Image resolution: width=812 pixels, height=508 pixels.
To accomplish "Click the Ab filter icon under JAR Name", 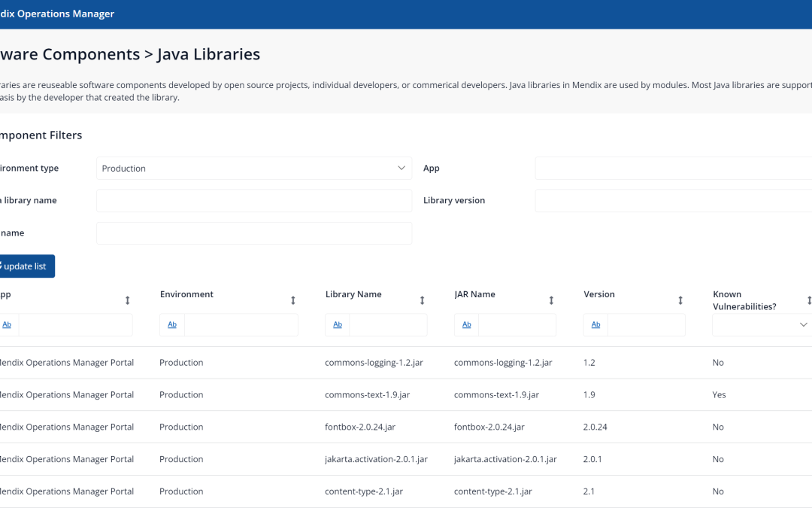I will [x=467, y=324].
